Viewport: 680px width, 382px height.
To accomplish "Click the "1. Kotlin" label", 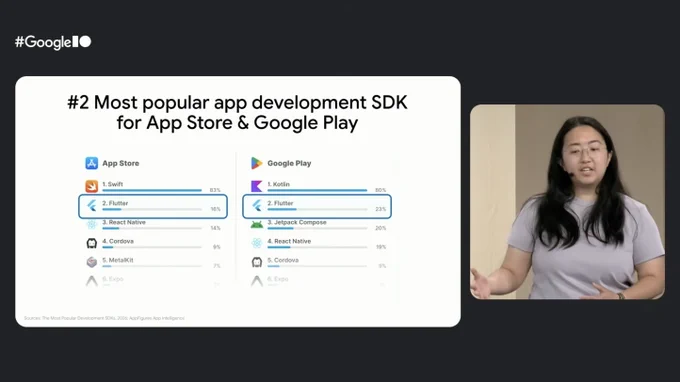I will click(278, 184).
